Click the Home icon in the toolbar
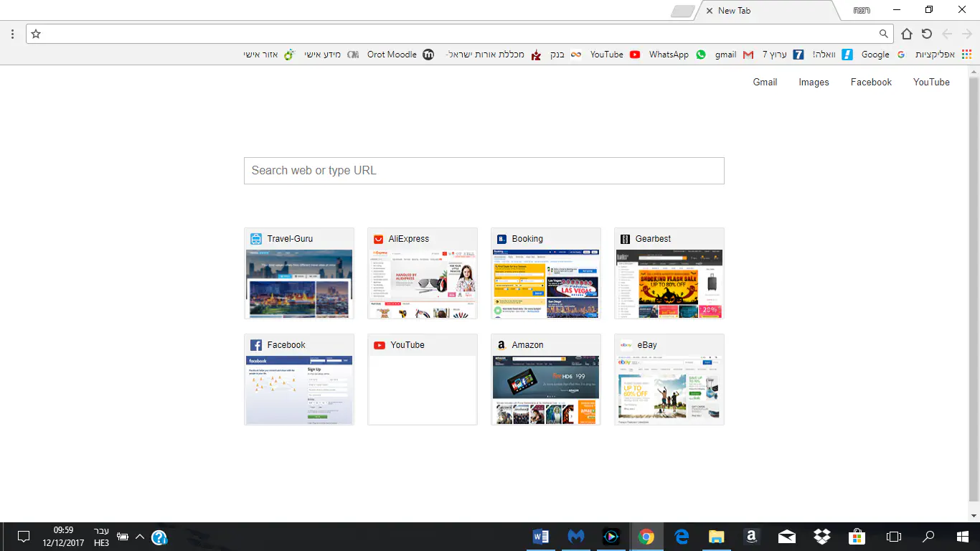Viewport: 980px width, 551px height. pos(907,34)
